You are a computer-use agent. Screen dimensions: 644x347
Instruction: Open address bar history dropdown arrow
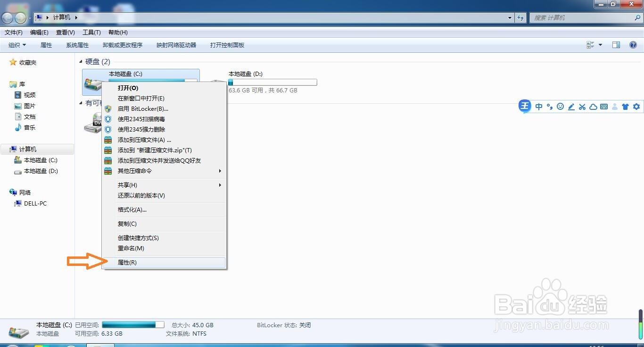click(x=510, y=17)
